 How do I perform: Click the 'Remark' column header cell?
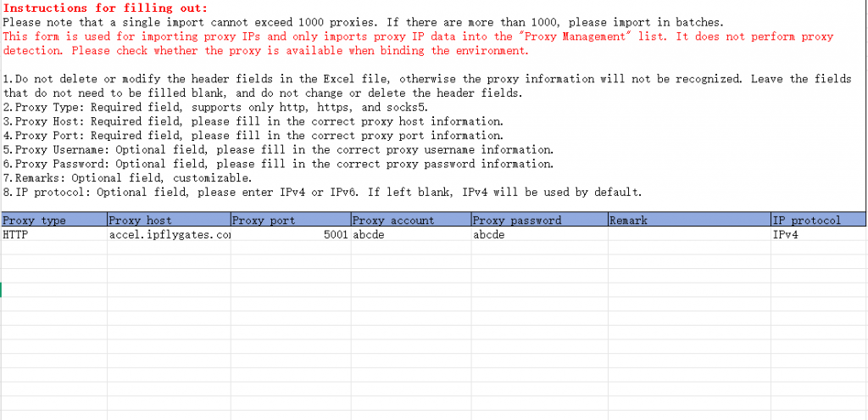(x=687, y=221)
